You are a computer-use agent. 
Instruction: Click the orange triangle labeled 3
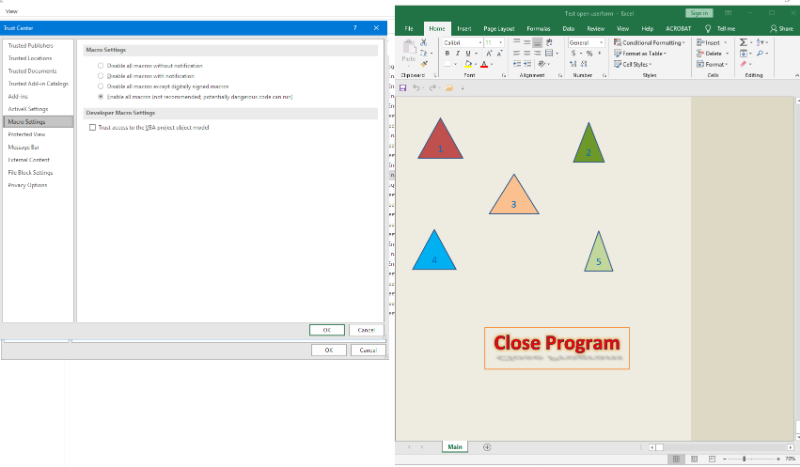click(514, 199)
